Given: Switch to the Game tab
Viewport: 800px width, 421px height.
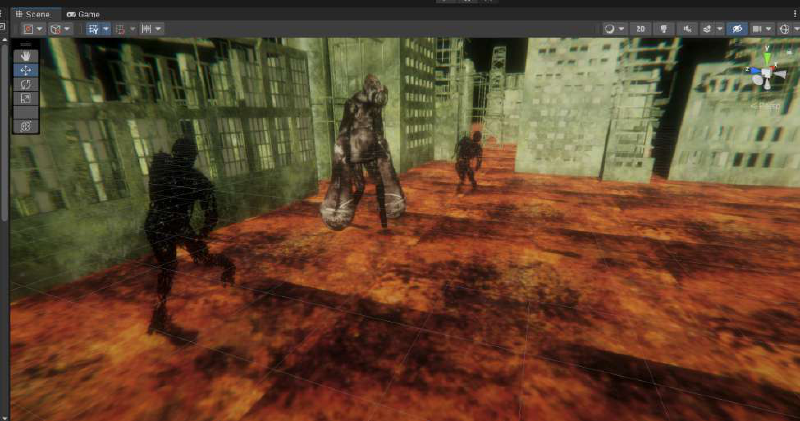Looking at the screenshot, I should click(83, 14).
